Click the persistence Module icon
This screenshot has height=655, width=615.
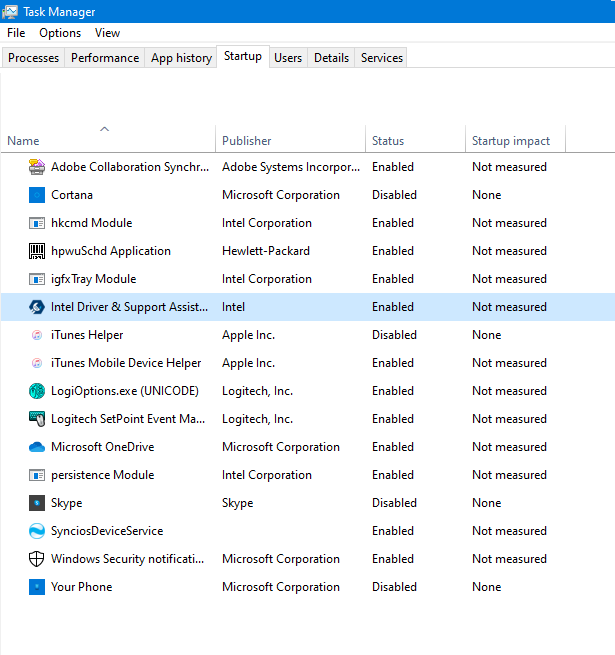37,475
